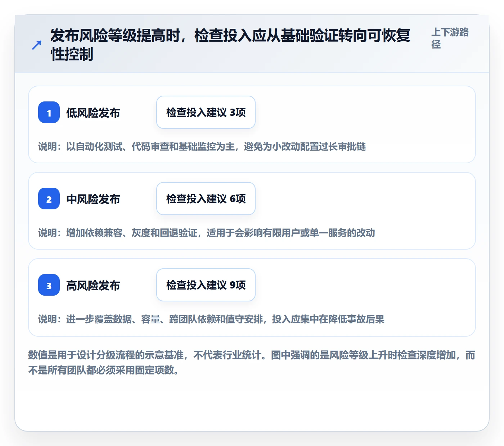Image resolution: width=504 pixels, height=446 pixels.
Task: Click the 低风险发布 heading
Action: (x=93, y=113)
